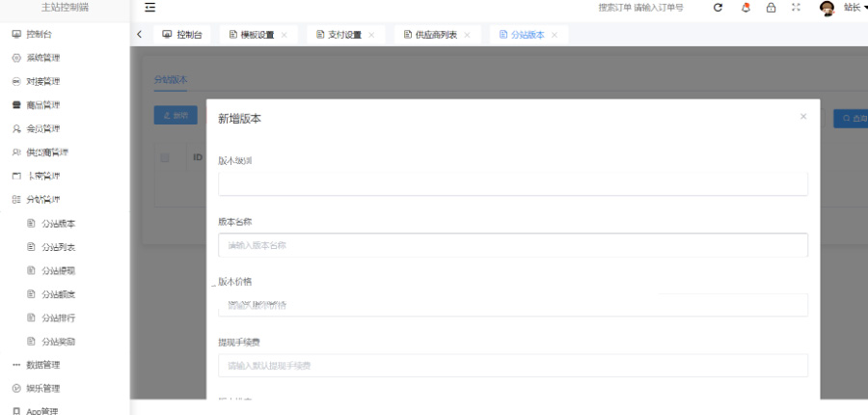This screenshot has width=868, height=415.
Task: Toggle the sidebar collapse hamburger icon
Action: click(150, 8)
